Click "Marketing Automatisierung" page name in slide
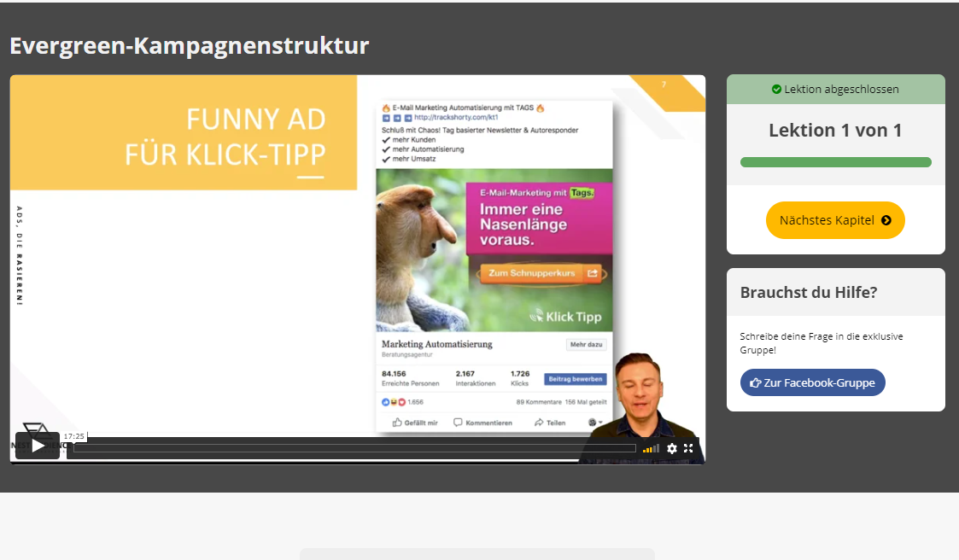 [x=436, y=344]
